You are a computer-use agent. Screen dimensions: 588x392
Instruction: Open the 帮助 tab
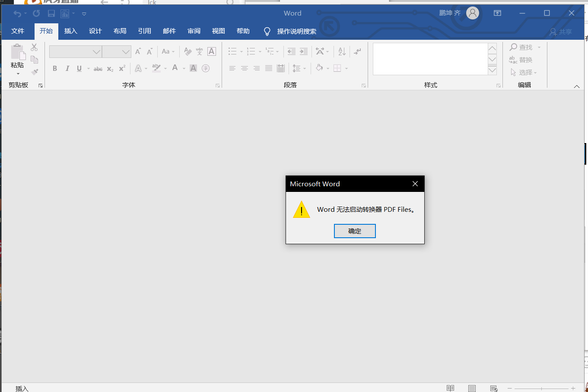click(243, 31)
